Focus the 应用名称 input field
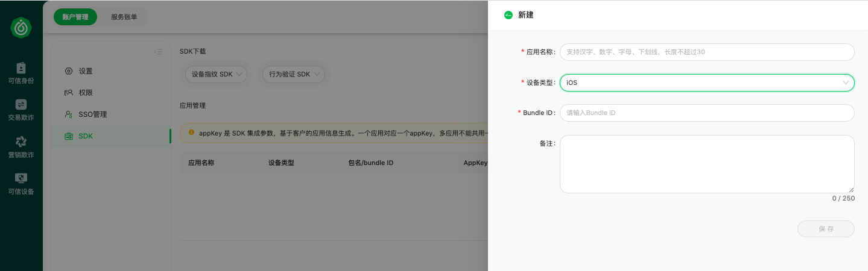Viewport: 868px width, 271px height. [707, 52]
